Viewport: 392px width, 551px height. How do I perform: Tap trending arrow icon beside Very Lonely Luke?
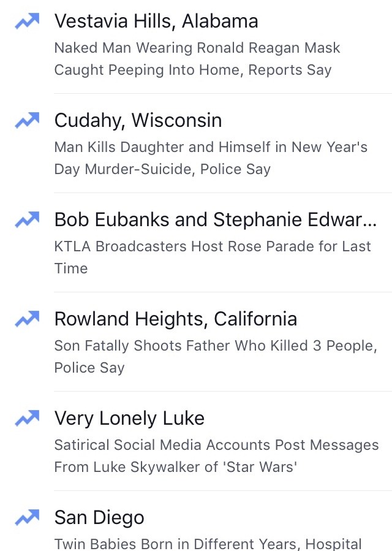tap(27, 419)
